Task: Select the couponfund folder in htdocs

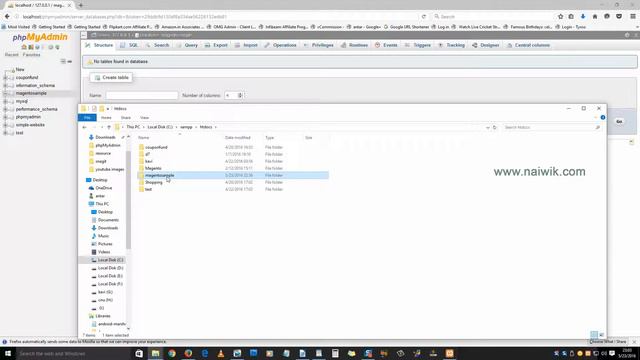Action: point(156,147)
